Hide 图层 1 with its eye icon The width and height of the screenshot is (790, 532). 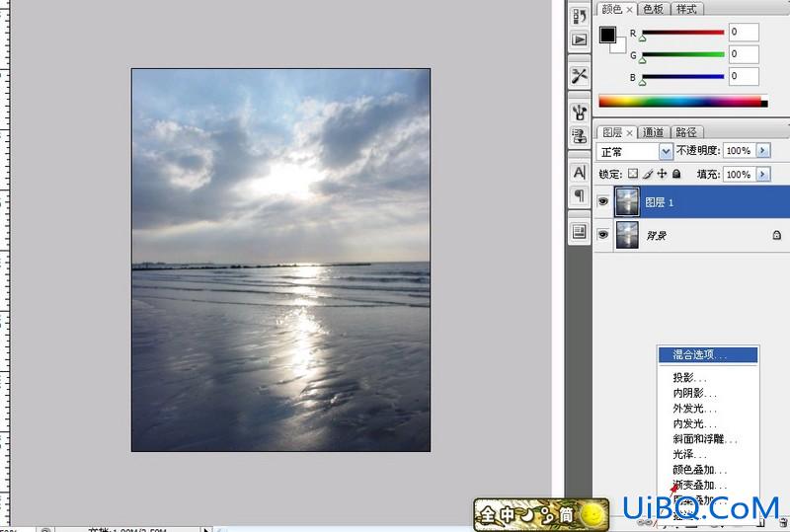click(603, 202)
